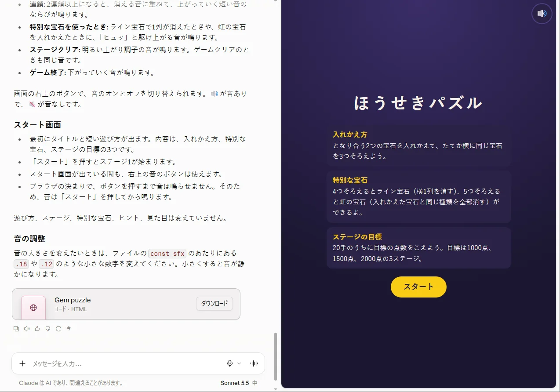Click the スタート画面 heading in the chat
The width and height of the screenshot is (560, 392).
37,124
